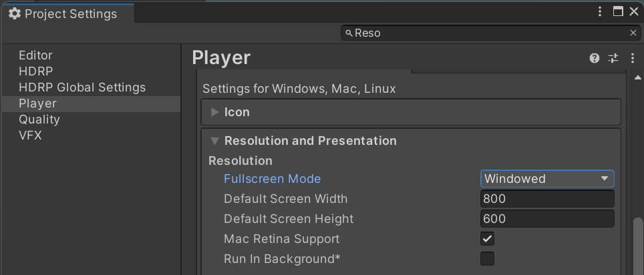Image resolution: width=644 pixels, height=275 pixels.
Task: Click the Project Settings gear icon
Action: [15, 13]
